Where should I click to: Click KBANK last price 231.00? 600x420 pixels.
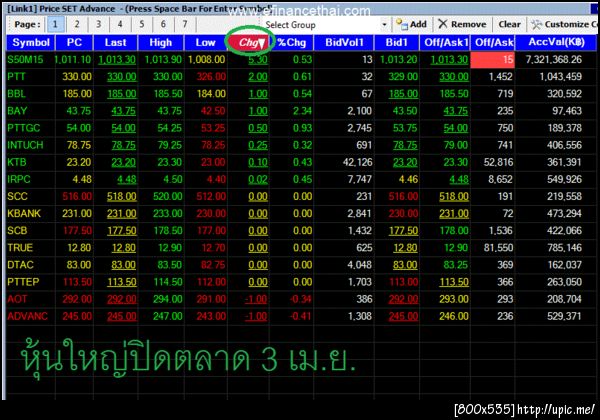pyautogui.click(x=122, y=213)
